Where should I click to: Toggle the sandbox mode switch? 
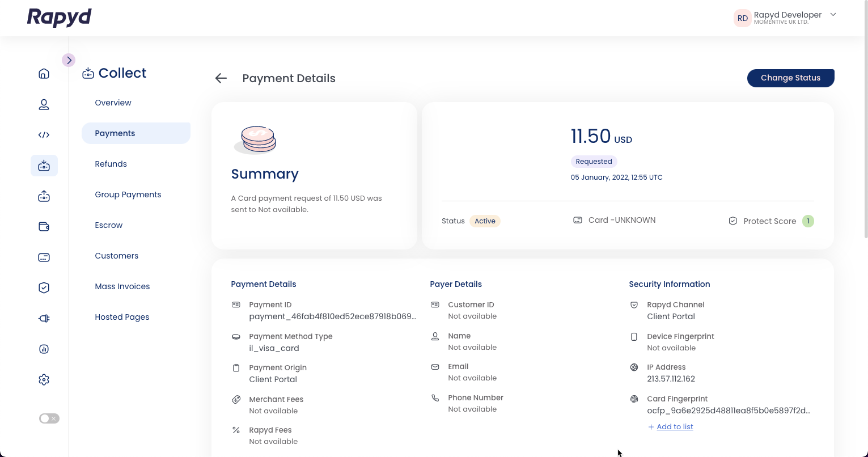click(49, 418)
